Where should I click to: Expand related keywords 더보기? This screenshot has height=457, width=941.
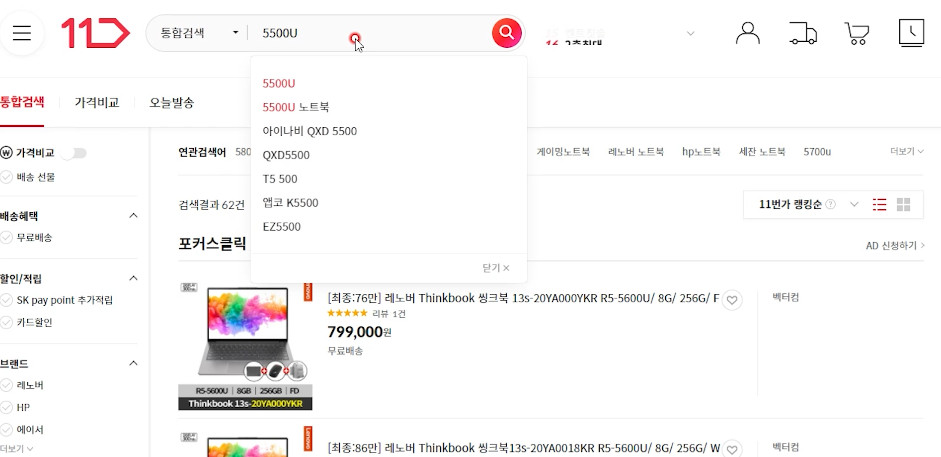pos(907,152)
